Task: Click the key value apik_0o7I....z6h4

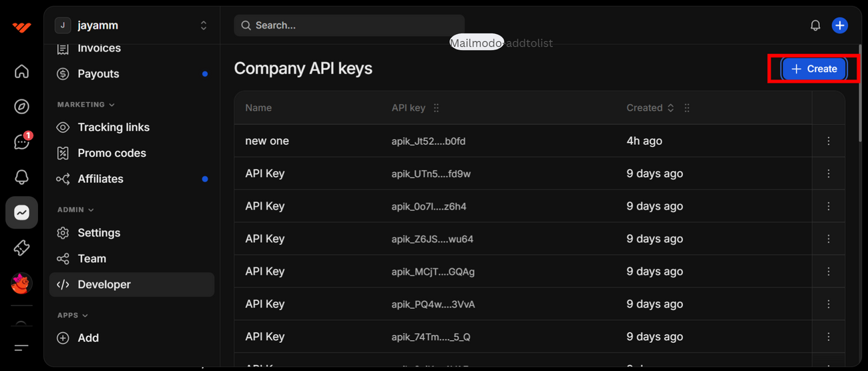Action: pos(429,207)
